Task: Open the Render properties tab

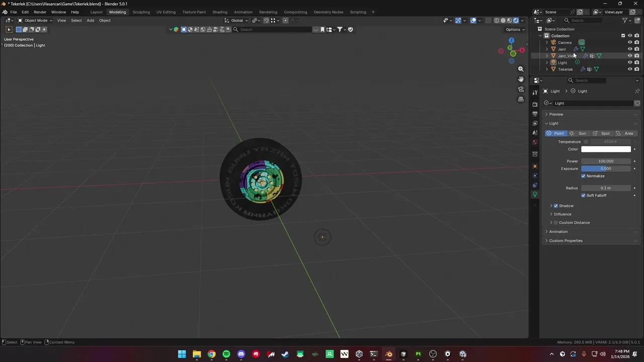Action: point(535,104)
